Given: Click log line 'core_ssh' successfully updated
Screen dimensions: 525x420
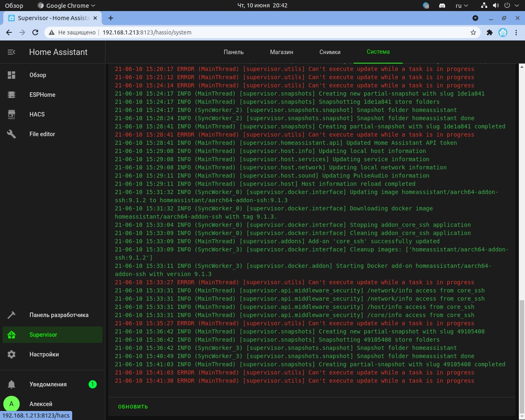Looking at the screenshot, I should (x=277, y=241).
